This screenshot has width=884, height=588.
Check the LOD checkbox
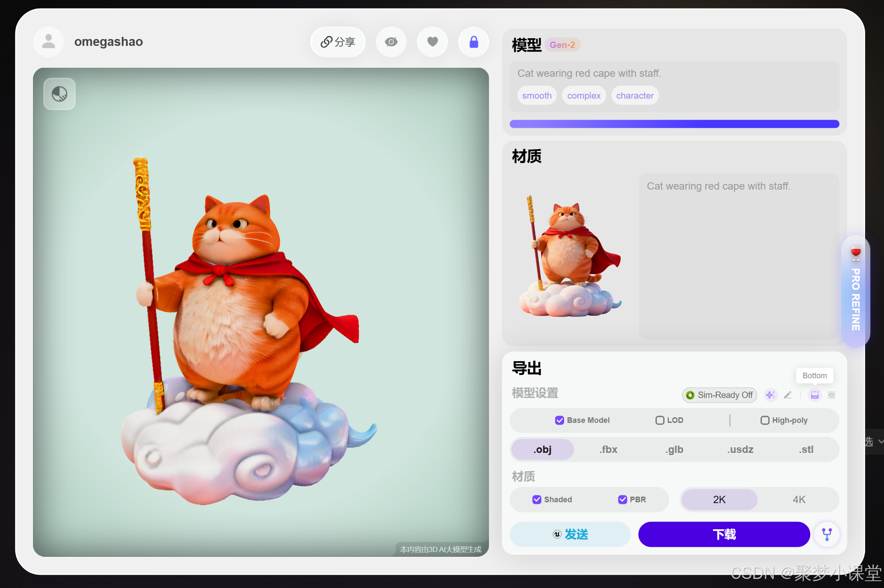coord(660,420)
